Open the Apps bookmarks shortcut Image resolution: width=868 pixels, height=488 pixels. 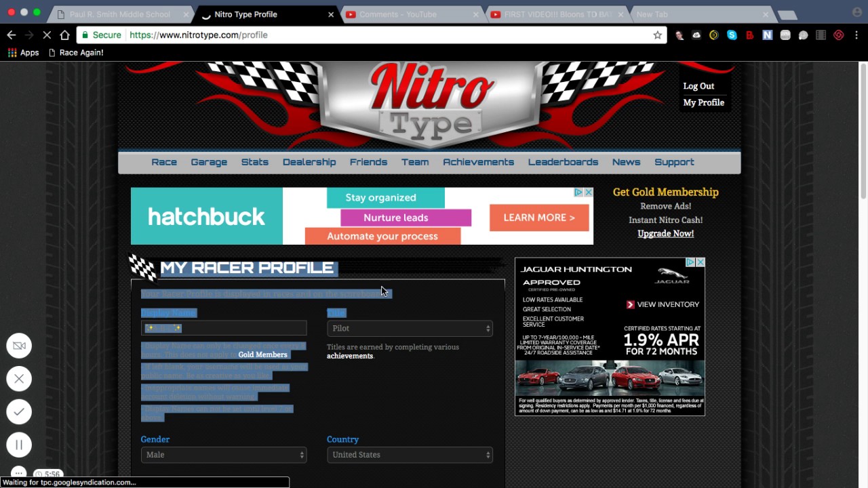pos(23,52)
